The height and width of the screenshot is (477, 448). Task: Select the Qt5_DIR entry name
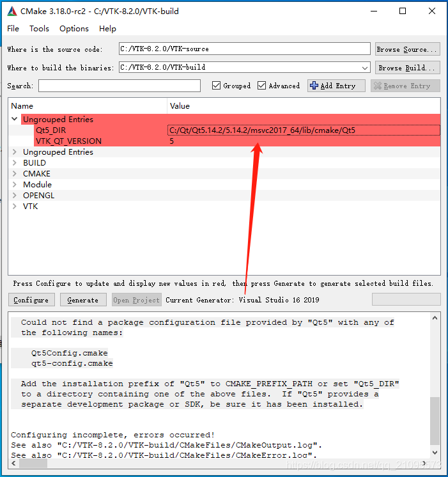point(50,130)
